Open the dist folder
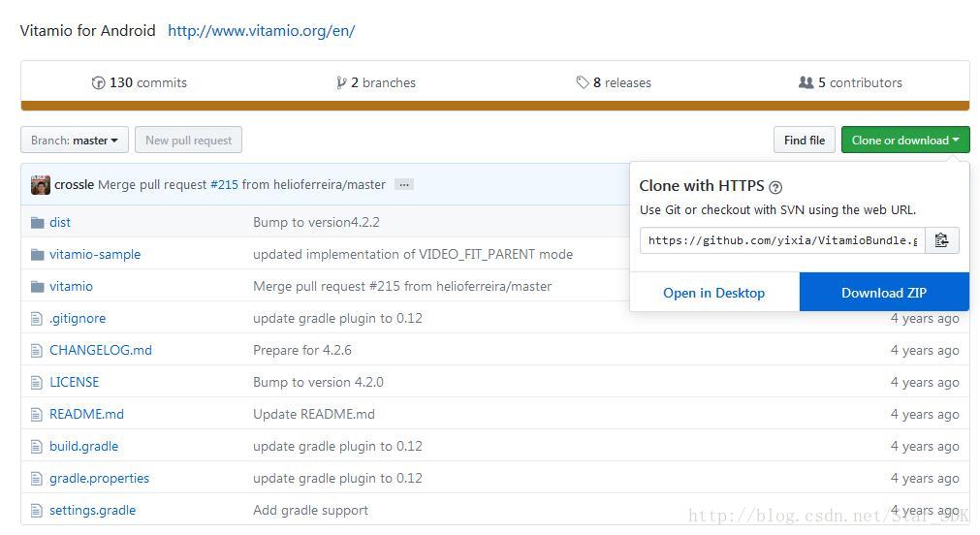 point(60,222)
